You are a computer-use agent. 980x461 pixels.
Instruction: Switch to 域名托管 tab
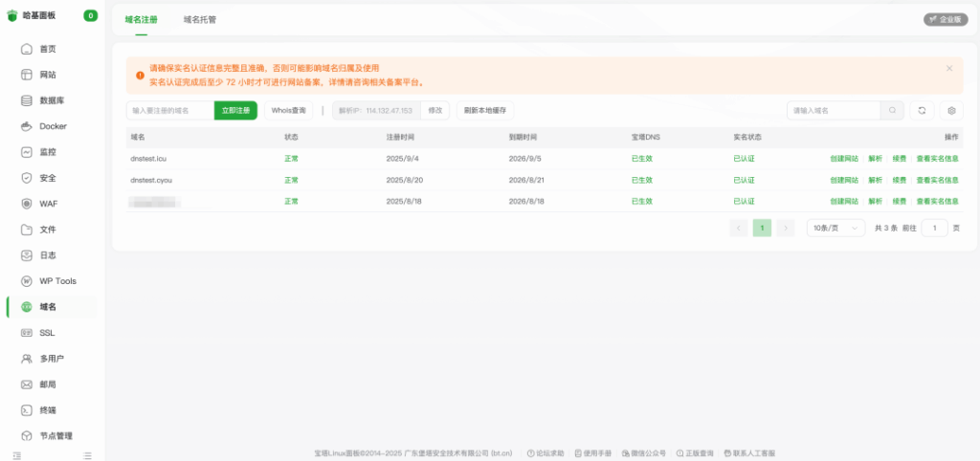[200, 19]
